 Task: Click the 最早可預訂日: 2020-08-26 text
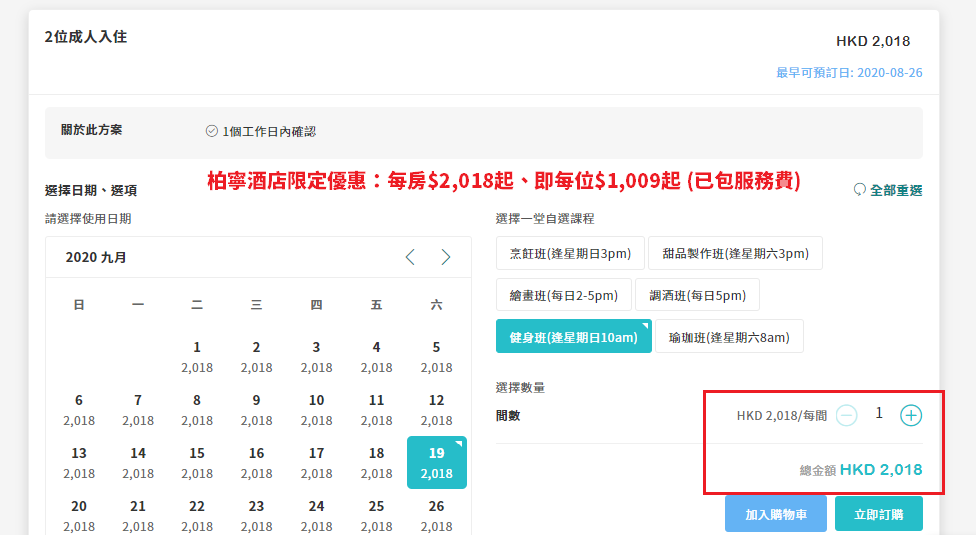pyautogui.click(x=849, y=73)
